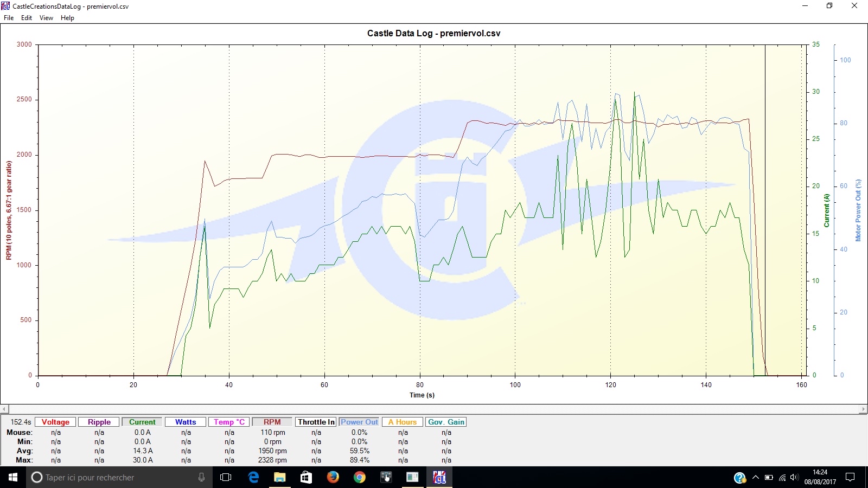
Task: Open the white window app in taskbar
Action: pyautogui.click(x=412, y=477)
